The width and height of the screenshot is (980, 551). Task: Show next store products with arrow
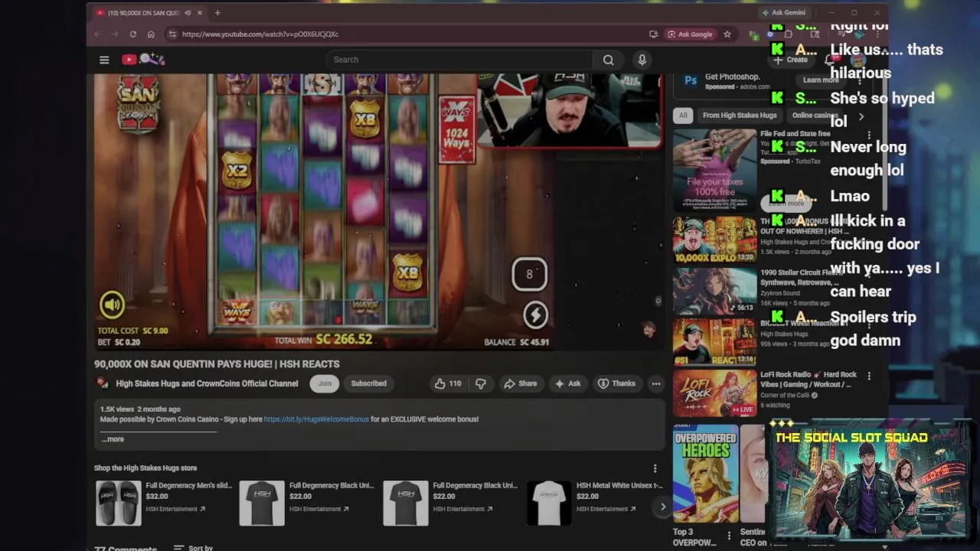pyautogui.click(x=663, y=506)
